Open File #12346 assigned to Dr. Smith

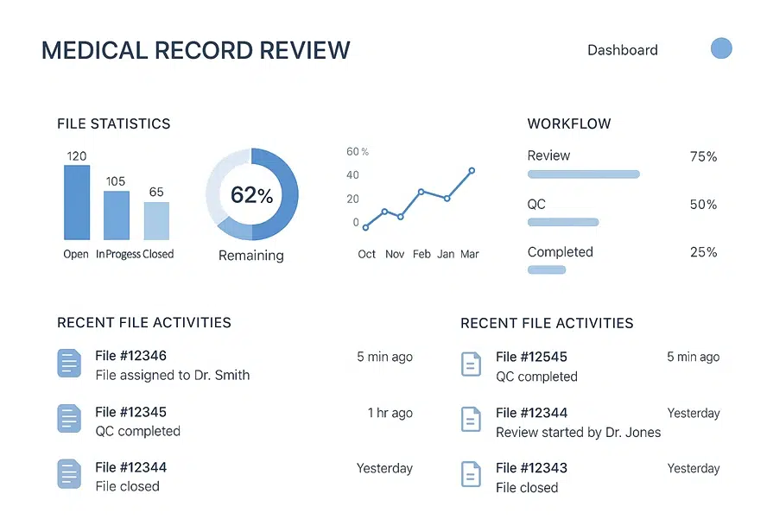[x=172, y=365]
